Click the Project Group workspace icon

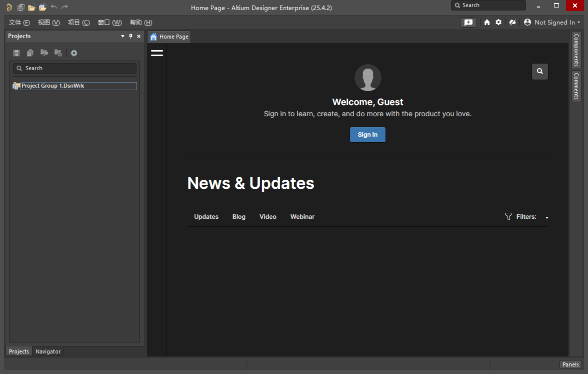pos(16,86)
